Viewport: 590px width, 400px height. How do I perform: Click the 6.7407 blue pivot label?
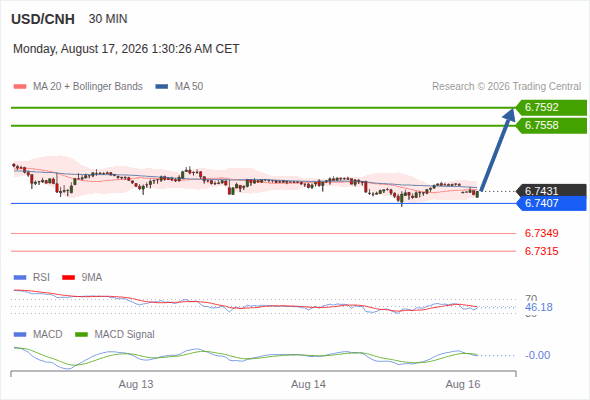pyautogui.click(x=551, y=204)
